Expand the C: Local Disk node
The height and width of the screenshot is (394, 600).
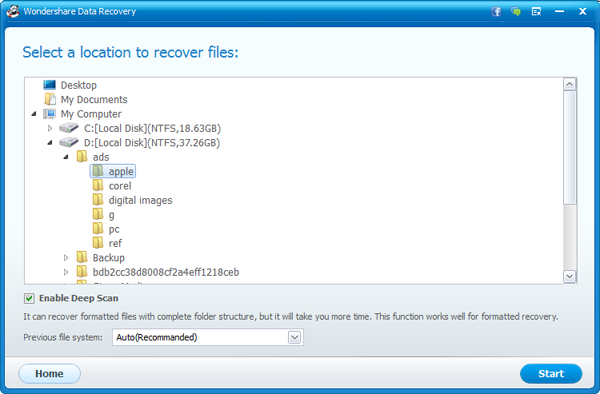(50, 128)
